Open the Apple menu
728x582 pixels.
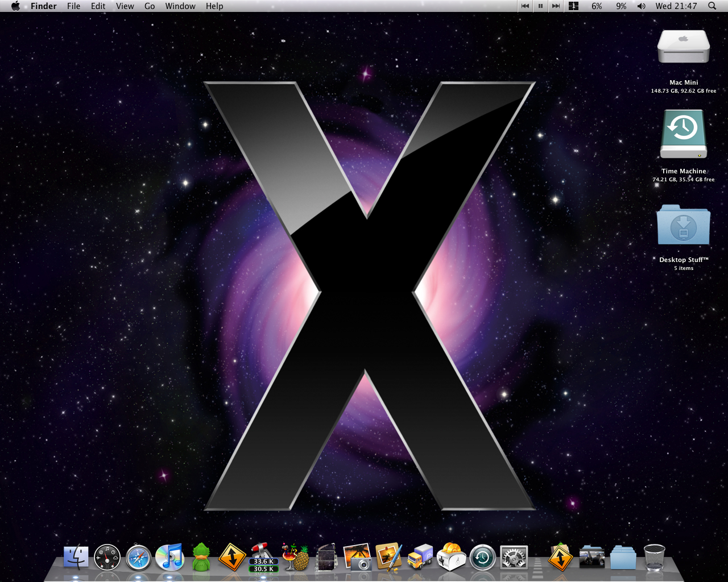pos(15,6)
